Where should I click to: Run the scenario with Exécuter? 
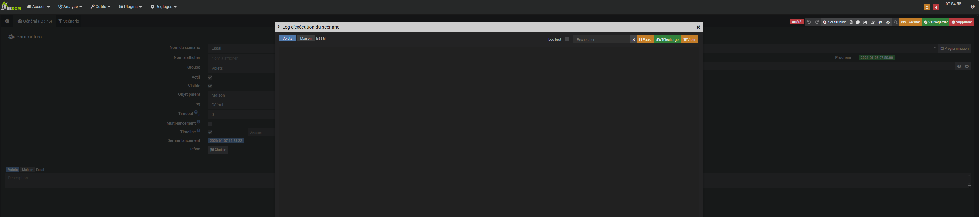[910, 22]
